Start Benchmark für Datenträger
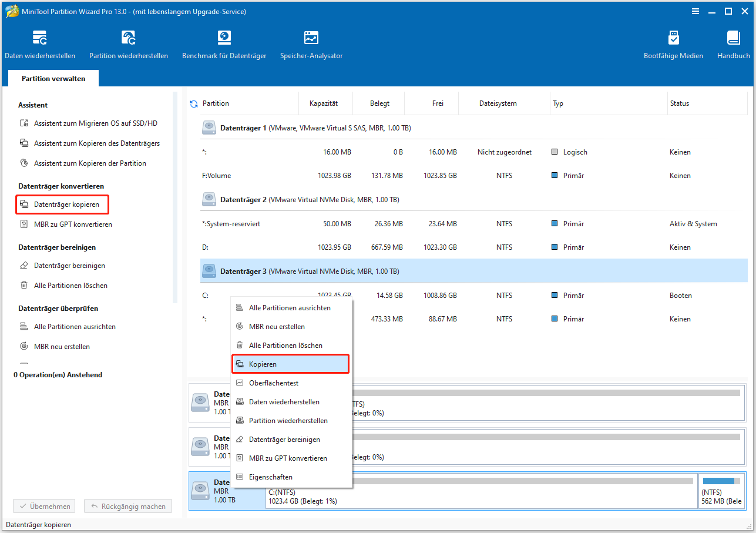This screenshot has height=533, width=756. pos(224,44)
